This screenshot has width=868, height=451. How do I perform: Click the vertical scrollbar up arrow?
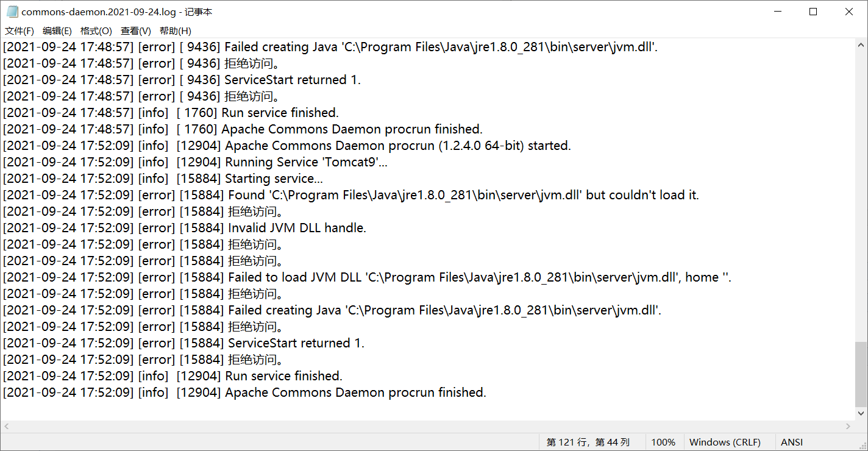click(861, 45)
